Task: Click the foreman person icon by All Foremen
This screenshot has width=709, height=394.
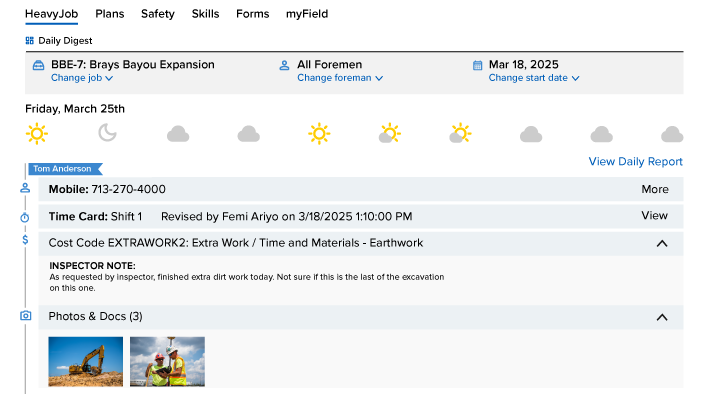Action: (284, 66)
